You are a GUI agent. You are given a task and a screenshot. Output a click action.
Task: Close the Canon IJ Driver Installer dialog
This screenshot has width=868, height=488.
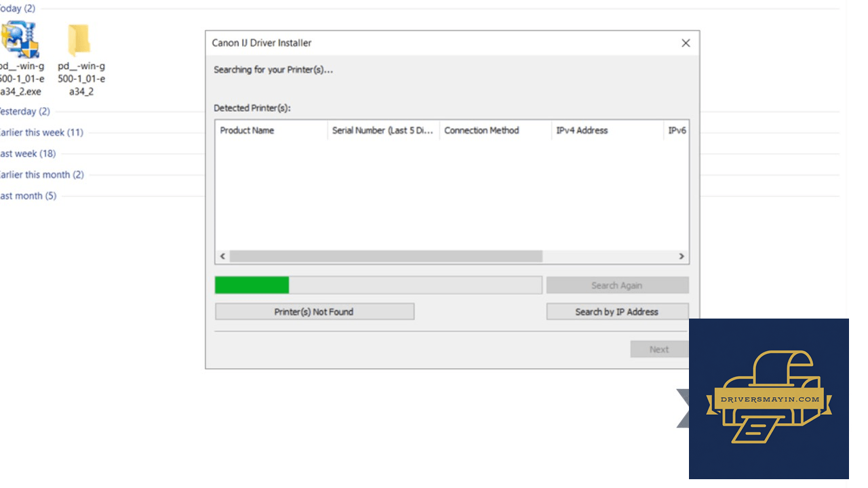pos(686,43)
